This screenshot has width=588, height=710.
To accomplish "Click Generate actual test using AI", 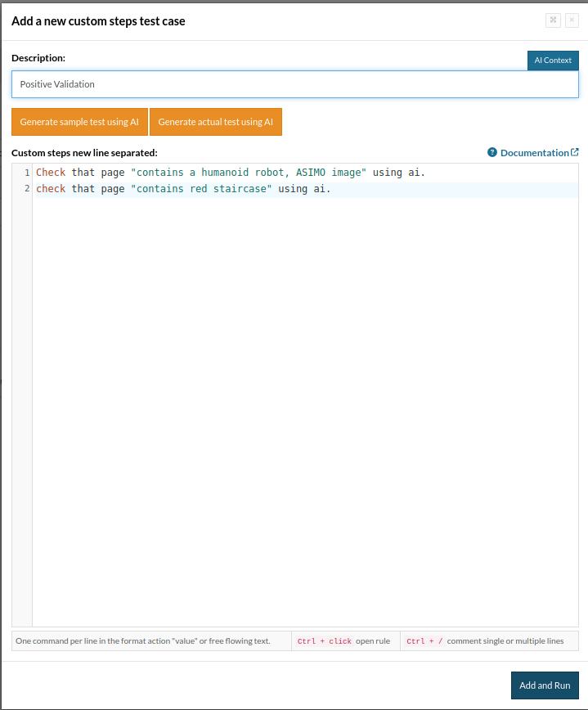I will 216,122.
